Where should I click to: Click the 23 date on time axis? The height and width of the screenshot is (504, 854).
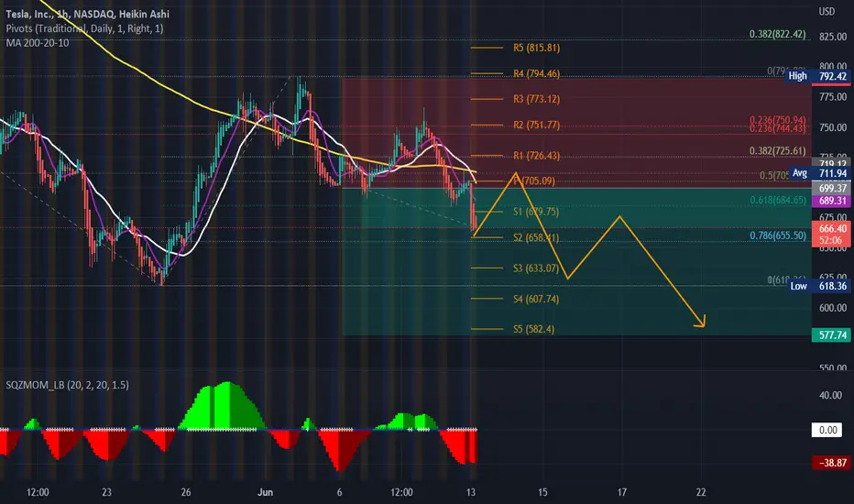(x=106, y=492)
